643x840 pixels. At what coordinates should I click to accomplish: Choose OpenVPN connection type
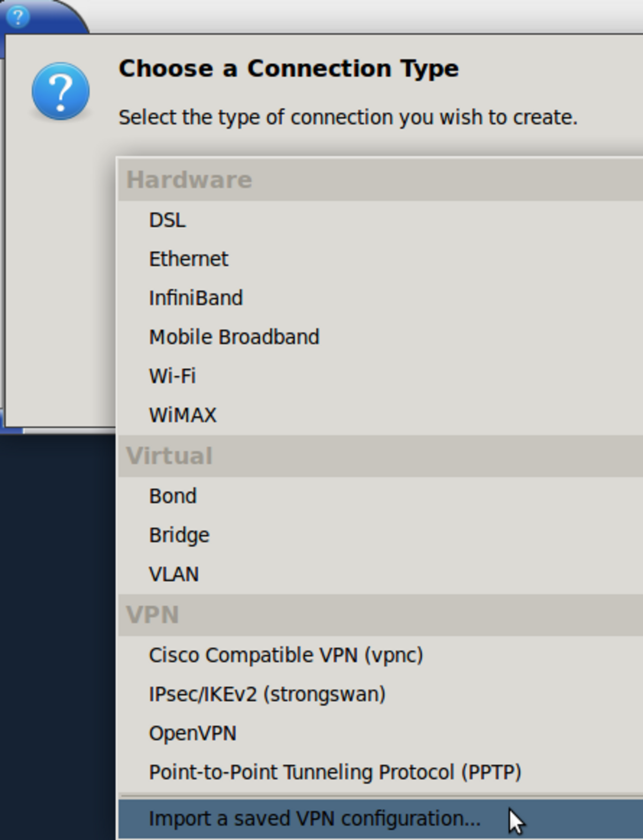(193, 733)
